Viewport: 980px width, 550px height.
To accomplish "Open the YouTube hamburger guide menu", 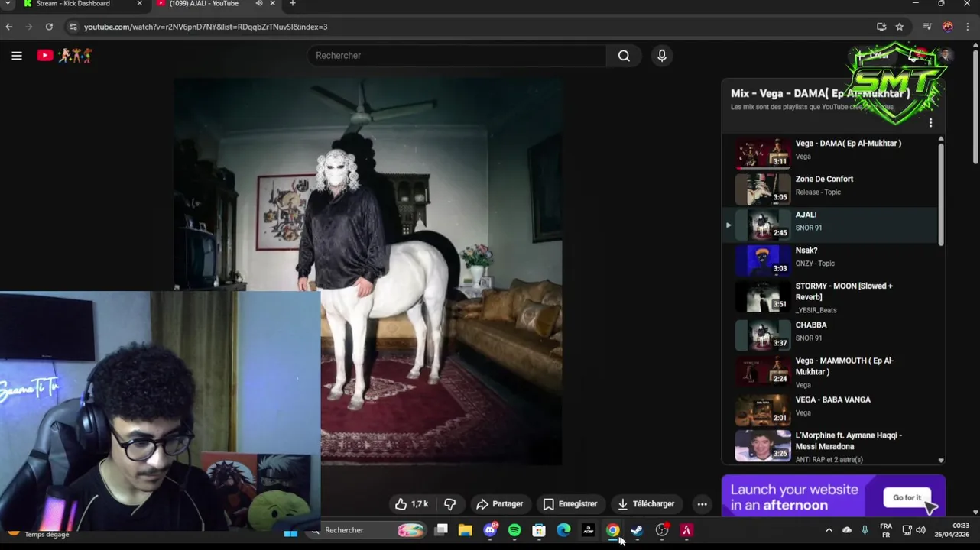I will click(17, 56).
